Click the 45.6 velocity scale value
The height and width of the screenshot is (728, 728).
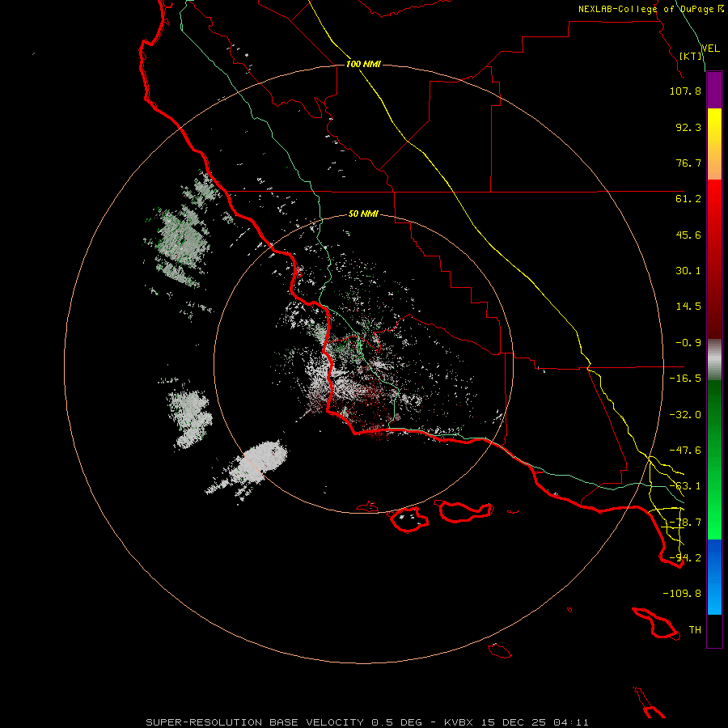(x=688, y=235)
